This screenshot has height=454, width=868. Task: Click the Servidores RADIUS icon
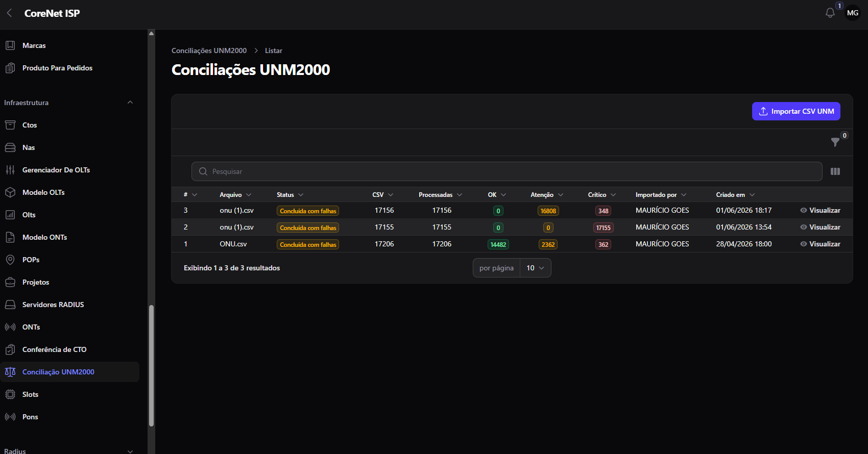pyautogui.click(x=10, y=305)
